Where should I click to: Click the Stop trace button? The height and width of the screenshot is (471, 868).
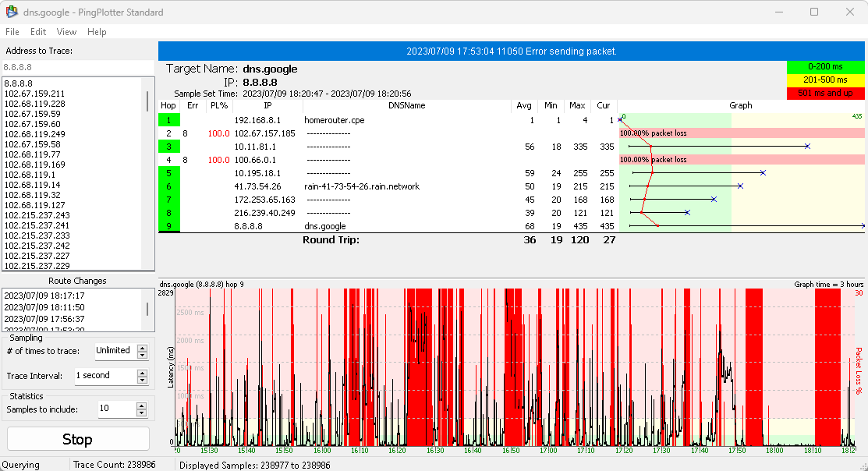[78, 439]
